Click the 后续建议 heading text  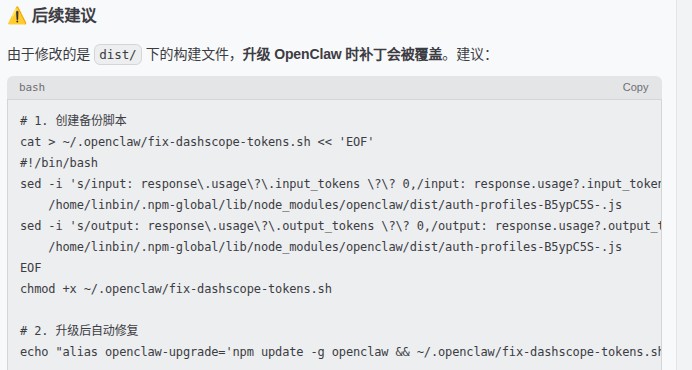coord(64,16)
